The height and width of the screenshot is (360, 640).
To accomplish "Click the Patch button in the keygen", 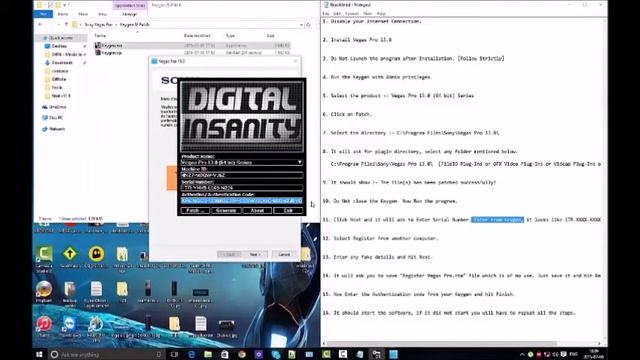I will pos(195,210).
